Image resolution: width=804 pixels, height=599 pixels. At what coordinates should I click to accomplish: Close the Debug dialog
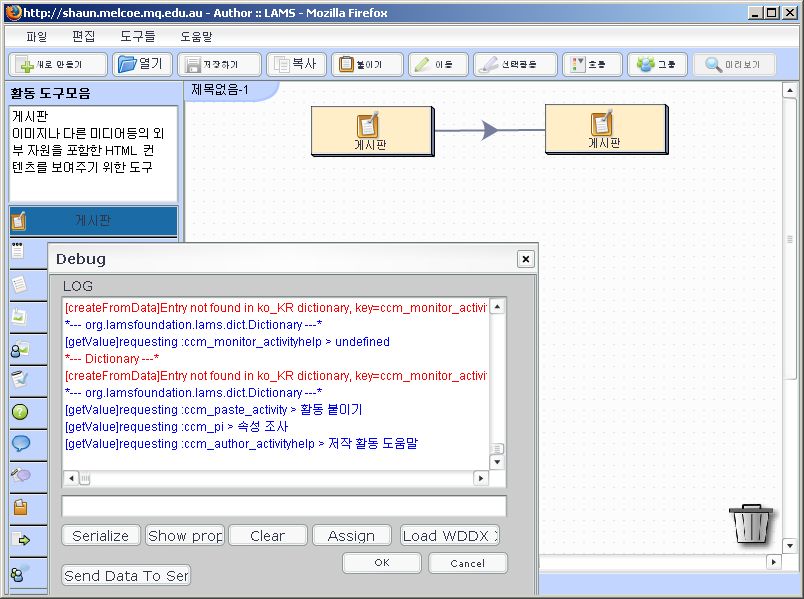(525, 259)
